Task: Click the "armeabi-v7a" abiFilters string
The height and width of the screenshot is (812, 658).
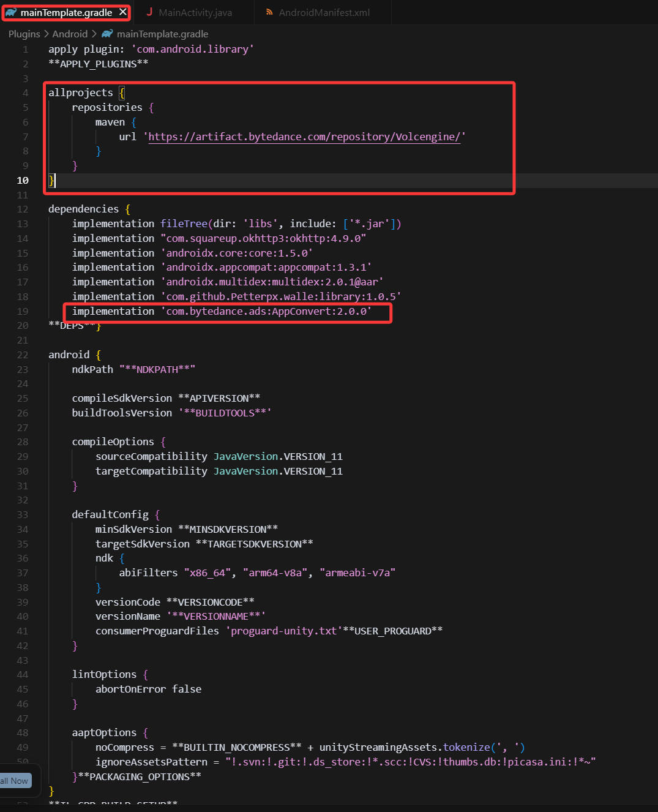Action: coord(357,573)
